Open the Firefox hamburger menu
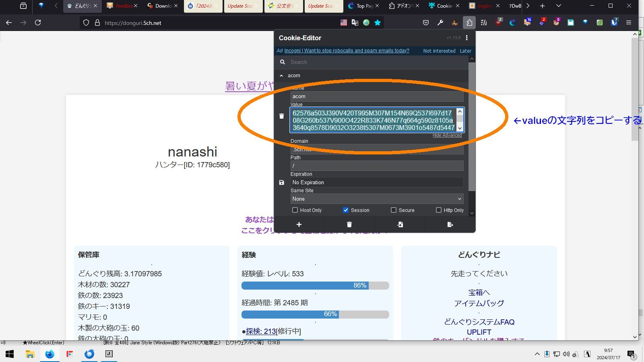Image resolution: width=644 pixels, height=362 pixels. coord(629,23)
